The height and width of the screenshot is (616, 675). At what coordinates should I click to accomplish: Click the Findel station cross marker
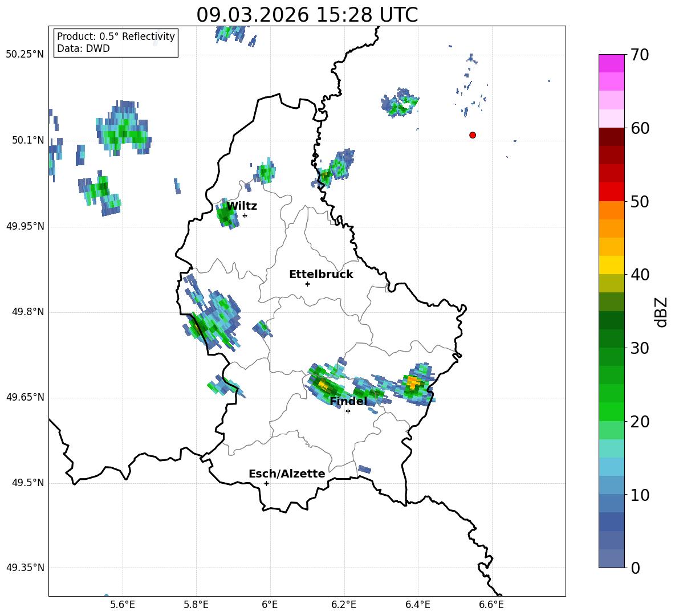(x=348, y=411)
